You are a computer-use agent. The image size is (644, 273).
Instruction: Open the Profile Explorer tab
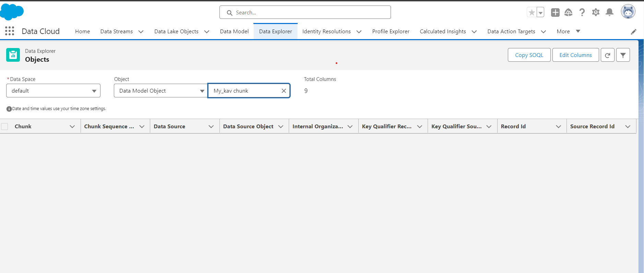point(391,32)
